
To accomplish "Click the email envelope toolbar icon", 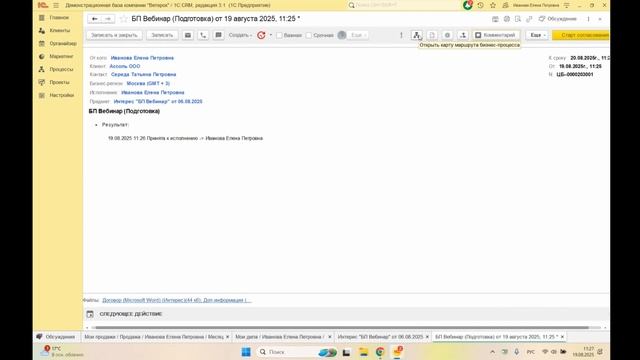I will 188,35.
